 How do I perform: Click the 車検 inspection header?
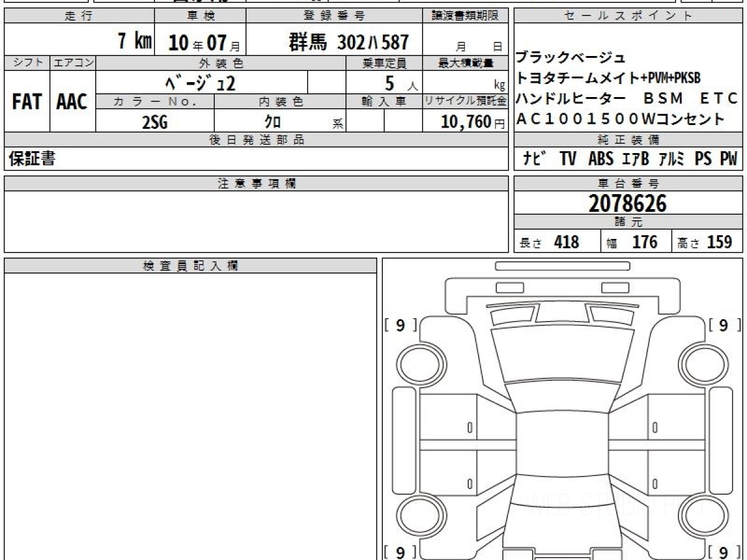(200, 17)
